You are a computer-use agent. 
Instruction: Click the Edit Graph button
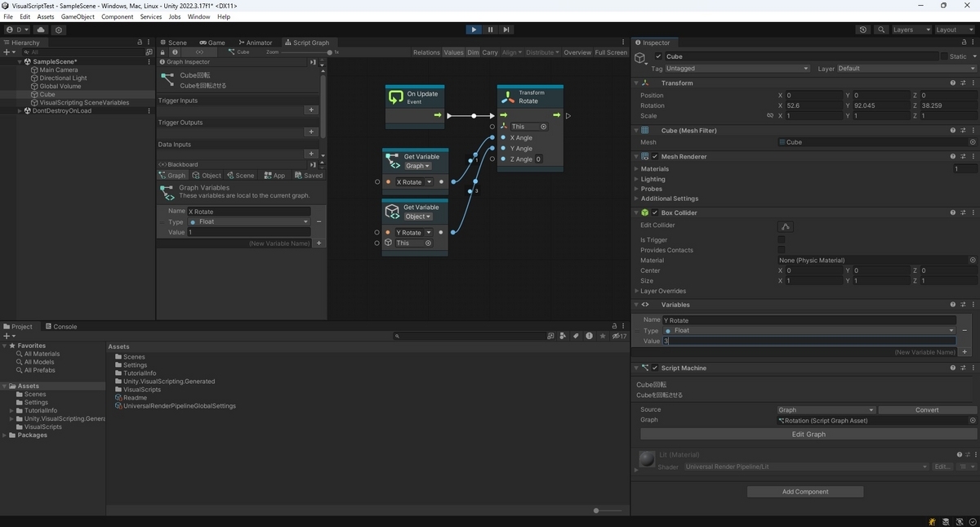(808, 435)
